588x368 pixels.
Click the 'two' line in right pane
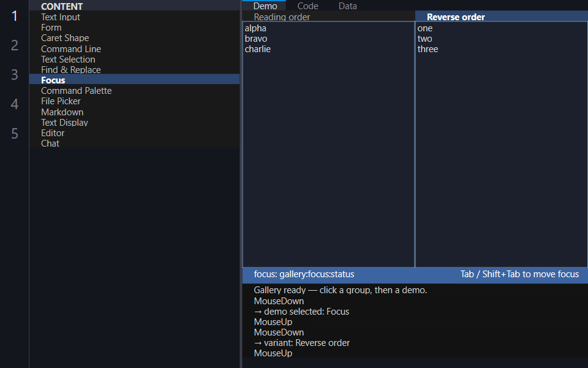coord(424,39)
